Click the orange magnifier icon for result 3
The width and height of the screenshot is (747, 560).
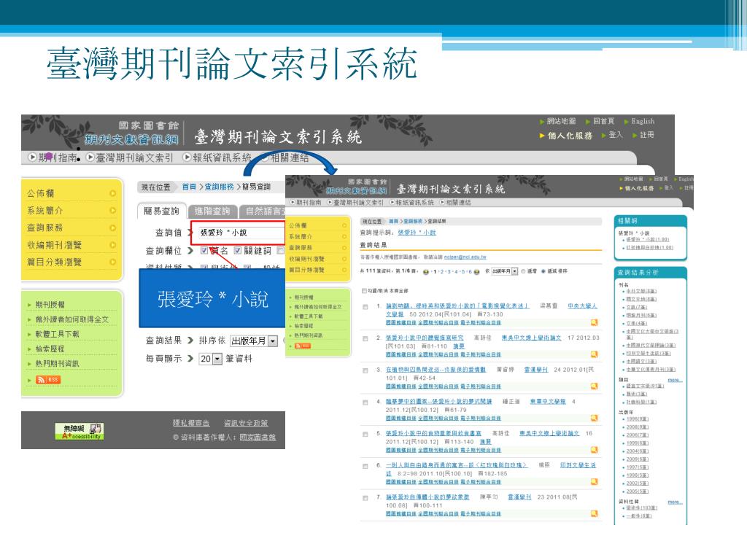pyautogui.click(x=594, y=386)
